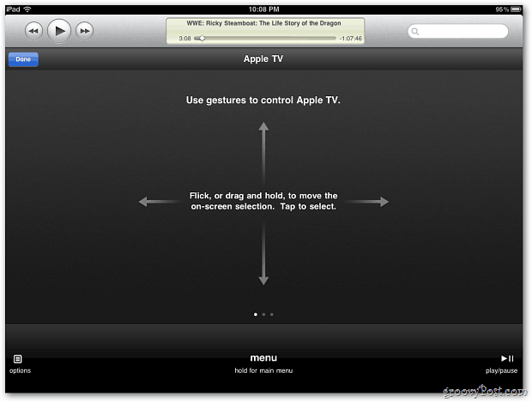The image size is (532, 402).
Task: Click the playback scrubber knob
Action: (202, 39)
